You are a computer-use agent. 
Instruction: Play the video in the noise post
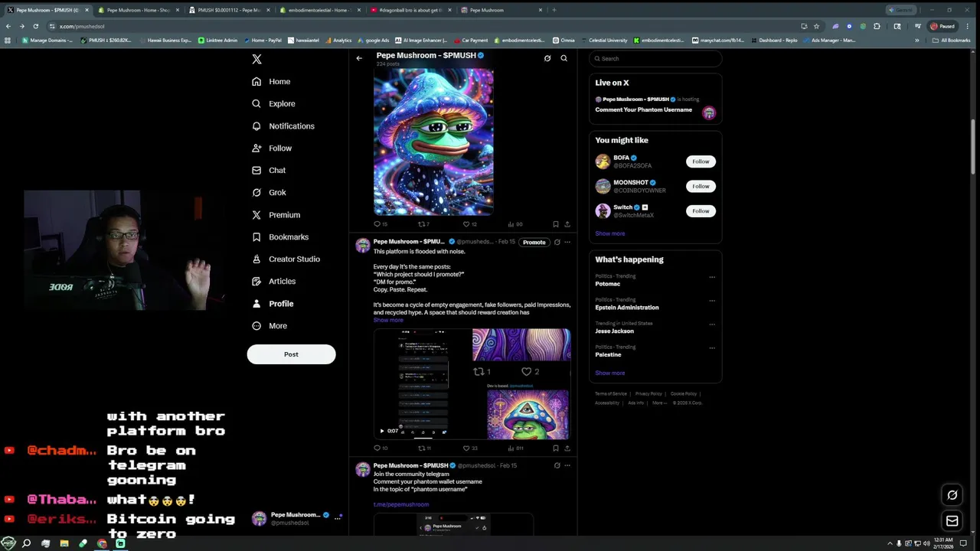pyautogui.click(x=382, y=431)
